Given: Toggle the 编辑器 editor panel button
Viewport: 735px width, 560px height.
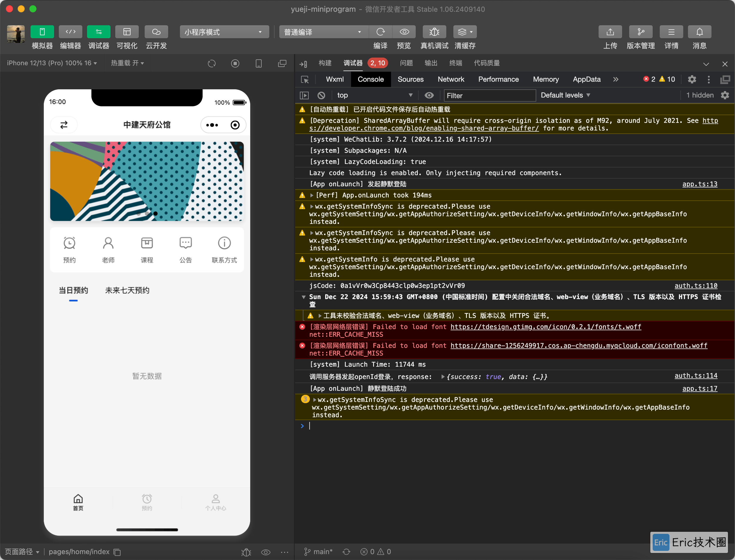Looking at the screenshot, I should [x=70, y=32].
